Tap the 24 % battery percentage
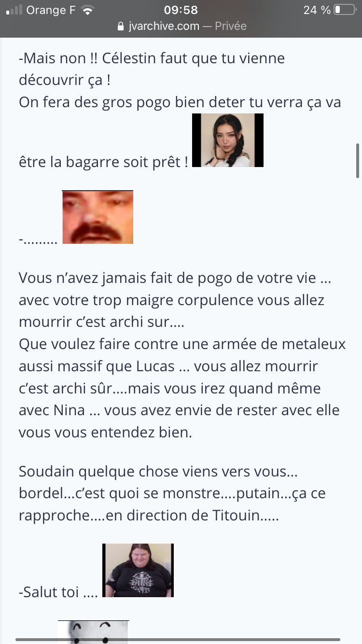 click(x=317, y=10)
